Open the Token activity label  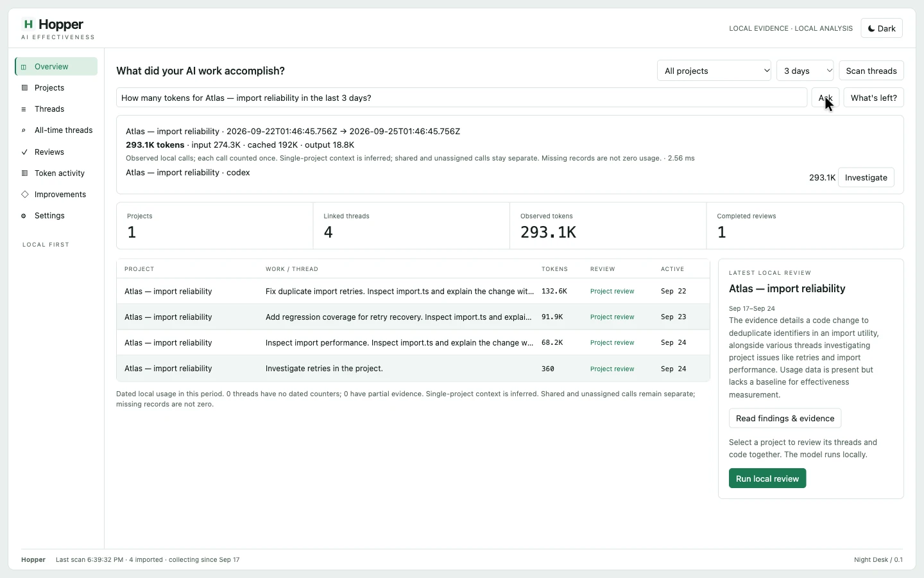pos(60,173)
